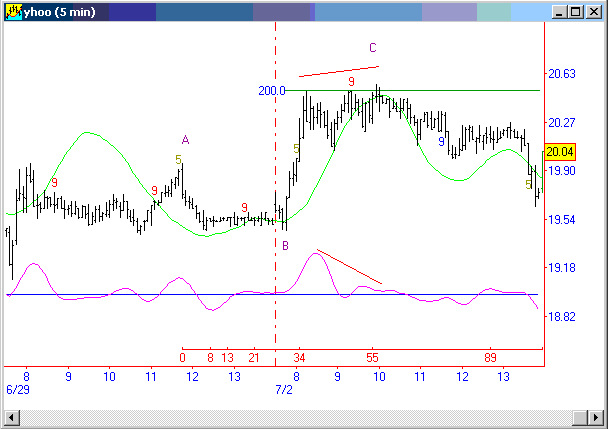Select the red trendline above the price highs
The width and height of the screenshot is (608, 429).
pos(339,71)
